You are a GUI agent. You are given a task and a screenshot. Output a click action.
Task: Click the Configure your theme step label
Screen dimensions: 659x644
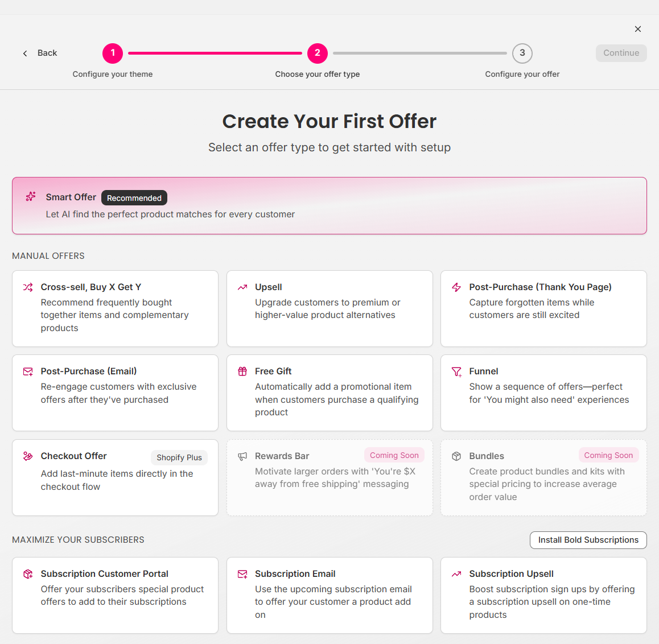[113, 74]
